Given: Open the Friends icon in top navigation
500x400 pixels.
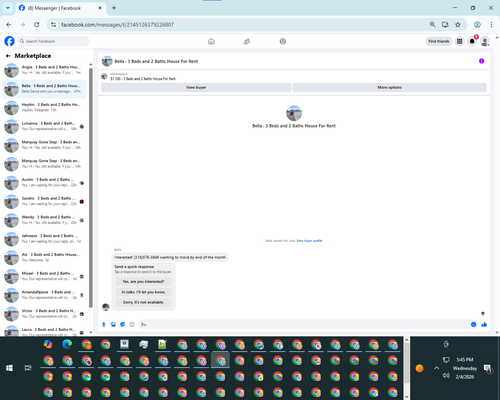Looking at the screenshot, I should 247,41.
